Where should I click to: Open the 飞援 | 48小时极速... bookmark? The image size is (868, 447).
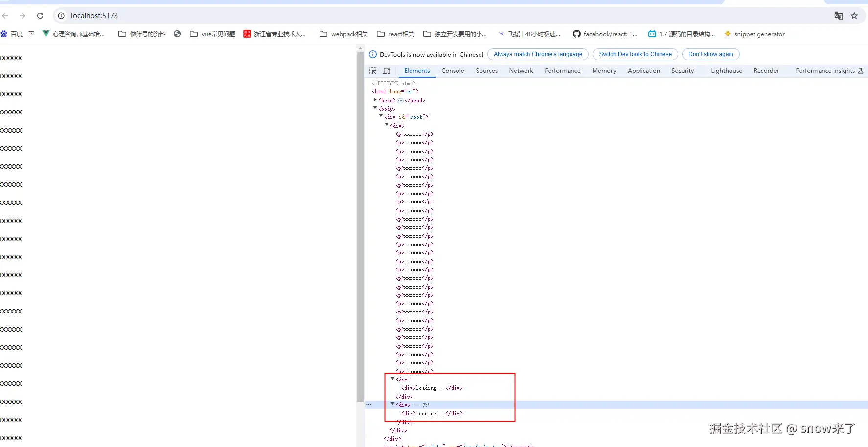529,34
